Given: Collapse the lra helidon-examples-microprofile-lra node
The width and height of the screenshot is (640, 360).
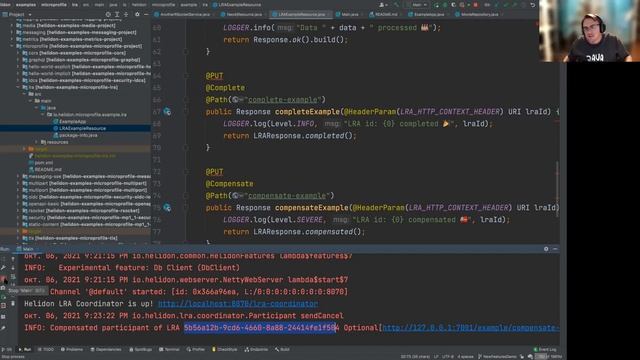Looking at the screenshot, I should click(x=19, y=87).
